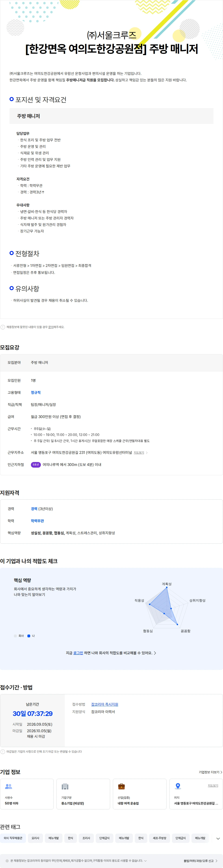
Task: Select the 요리사 tag
Action: click(35, 838)
